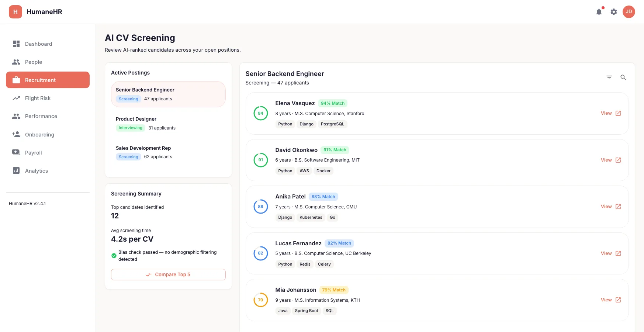
Task: Click Elena Vasquez's 94 score ring
Action: click(x=261, y=113)
